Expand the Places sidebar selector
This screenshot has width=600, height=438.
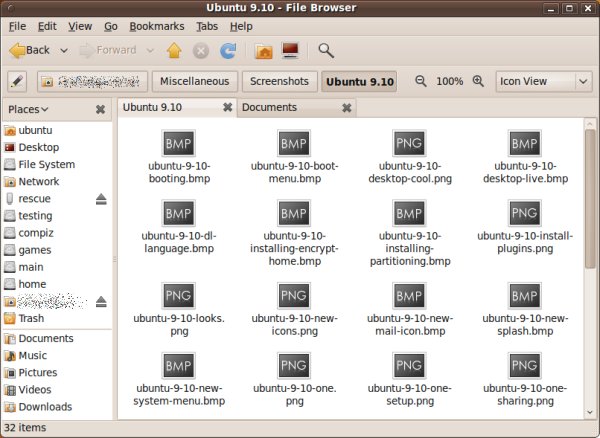[29, 109]
